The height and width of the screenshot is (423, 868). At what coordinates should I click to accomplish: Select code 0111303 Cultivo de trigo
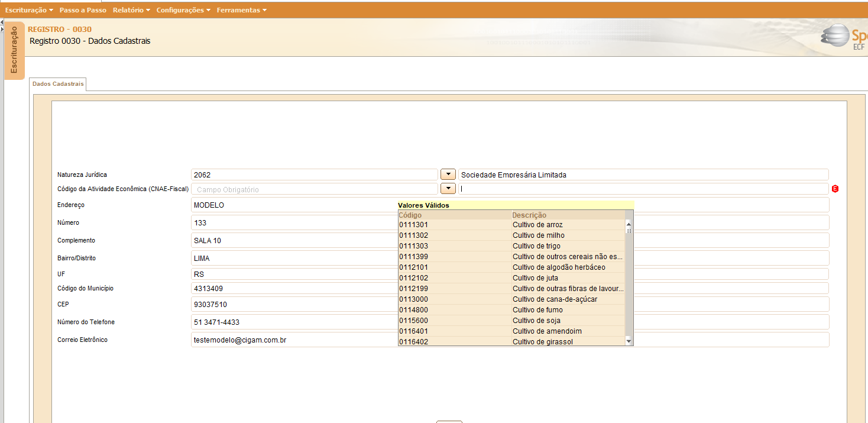tap(511, 246)
